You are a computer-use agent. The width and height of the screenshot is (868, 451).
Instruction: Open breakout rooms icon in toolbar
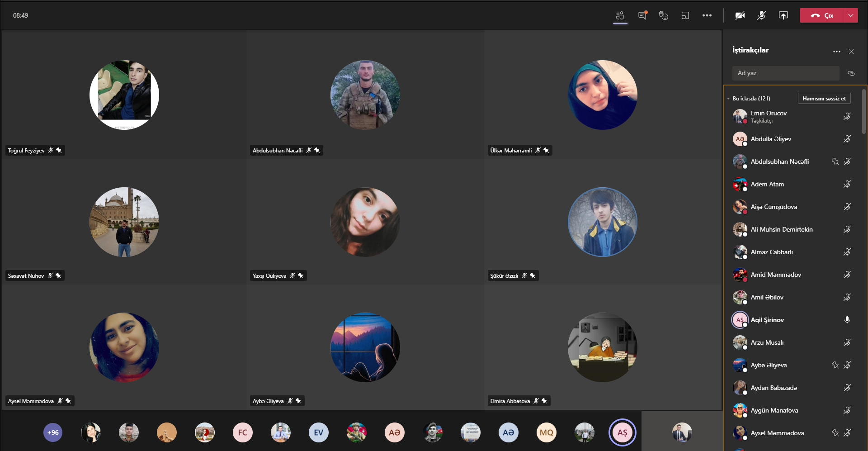point(685,15)
